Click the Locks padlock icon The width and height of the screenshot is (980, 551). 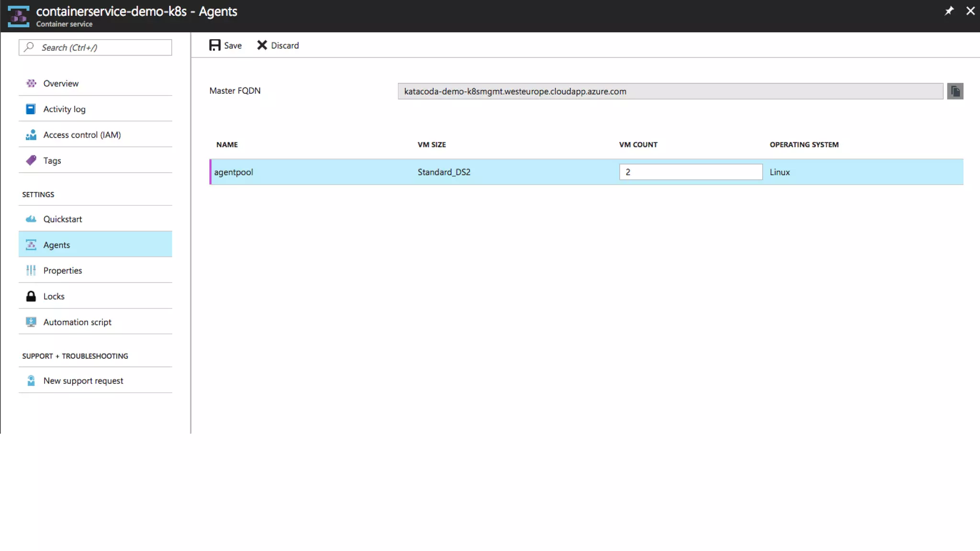pos(31,296)
